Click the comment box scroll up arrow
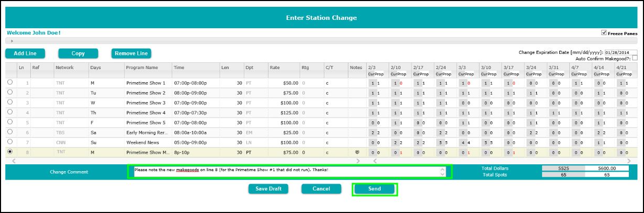 [x=443, y=169]
